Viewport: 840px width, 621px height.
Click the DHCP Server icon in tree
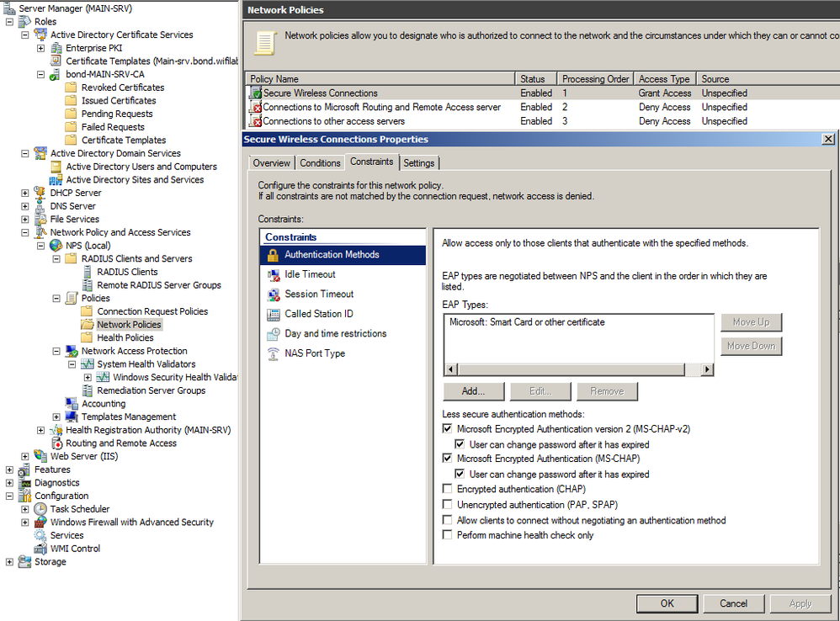(x=40, y=193)
